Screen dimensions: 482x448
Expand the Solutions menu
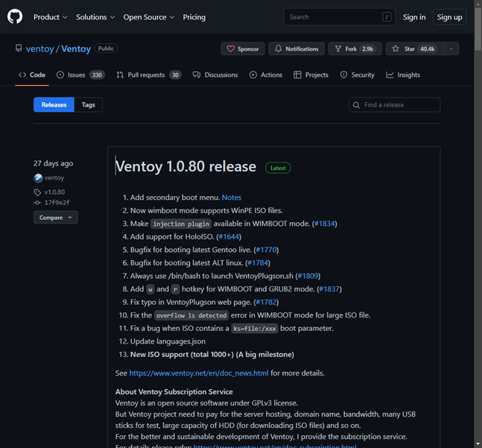point(95,17)
